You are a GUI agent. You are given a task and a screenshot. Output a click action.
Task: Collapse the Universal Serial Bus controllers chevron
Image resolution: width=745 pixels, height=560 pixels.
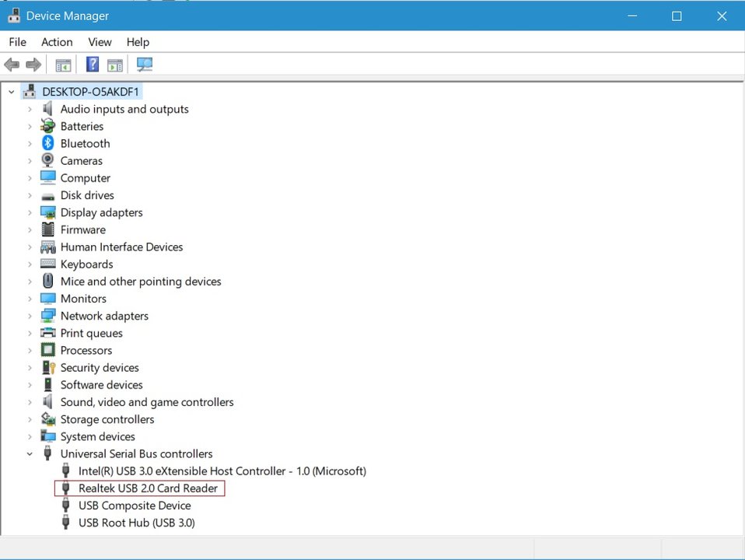click(x=30, y=454)
